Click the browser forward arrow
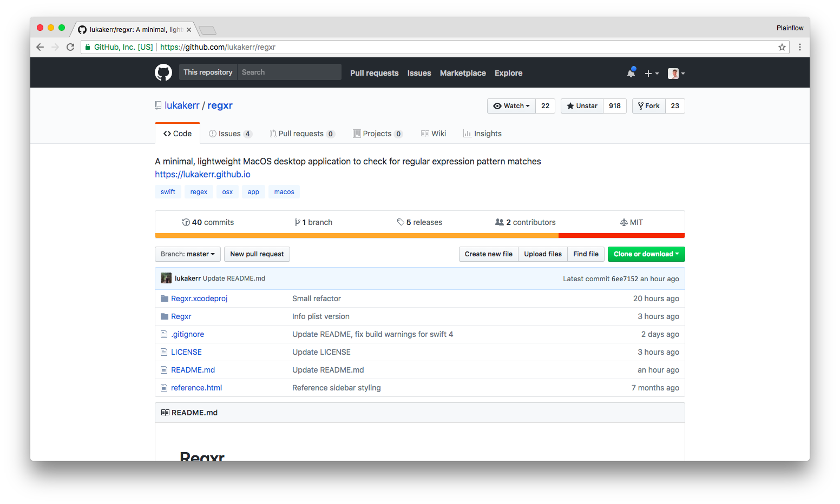 pyautogui.click(x=55, y=47)
